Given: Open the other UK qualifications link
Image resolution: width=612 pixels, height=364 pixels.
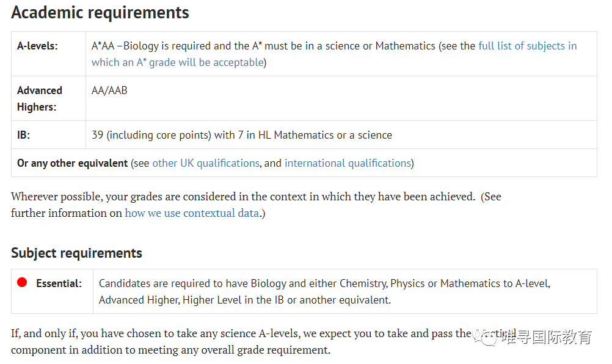Looking at the screenshot, I should (206, 163).
